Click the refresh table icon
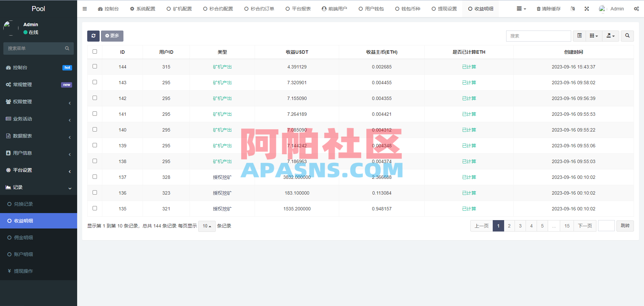Screen dimensions: 644x306 tap(93, 36)
